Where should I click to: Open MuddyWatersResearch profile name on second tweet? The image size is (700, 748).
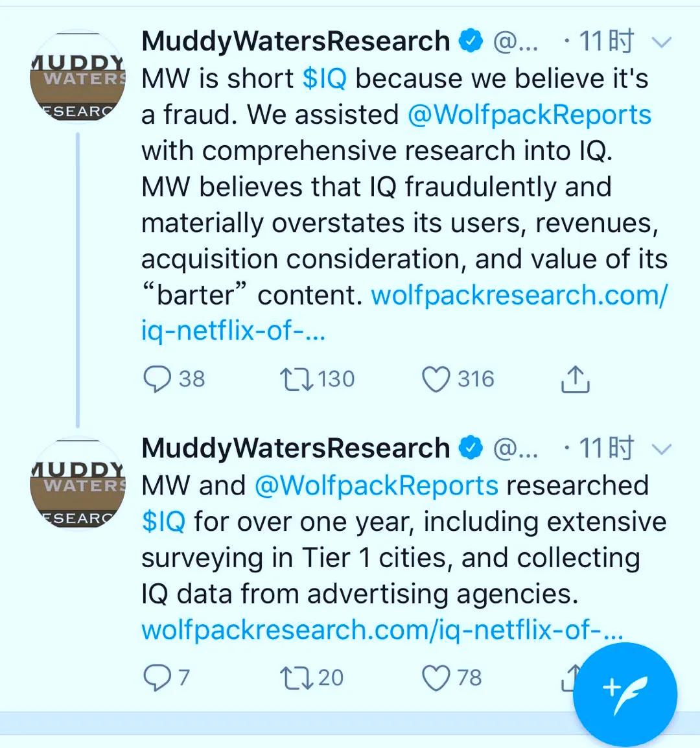coord(296,449)
